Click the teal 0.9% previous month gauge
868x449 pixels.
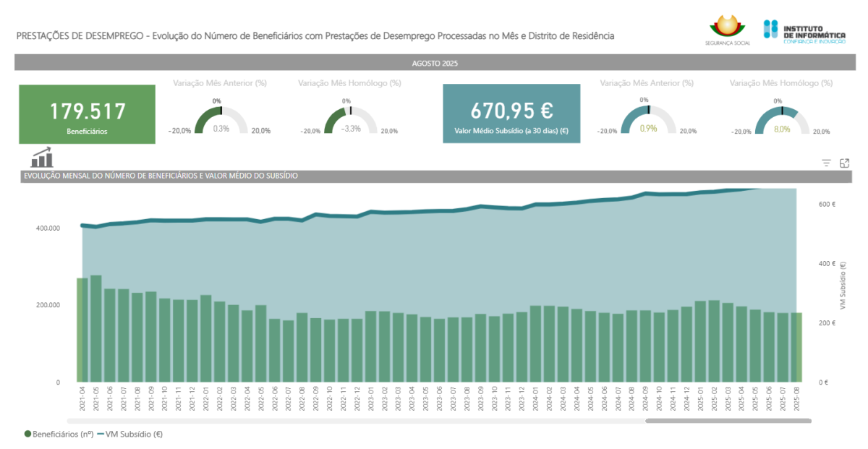tap(649, 120)
